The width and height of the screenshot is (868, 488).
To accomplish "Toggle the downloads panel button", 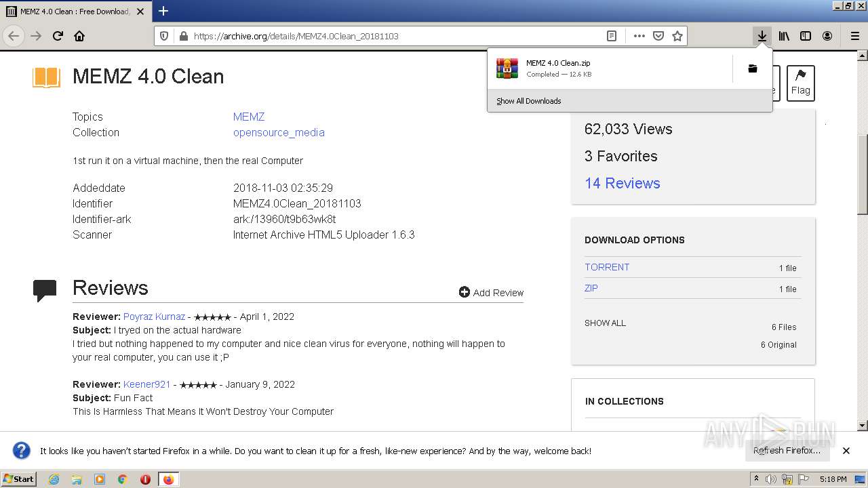I will (762, 36).
